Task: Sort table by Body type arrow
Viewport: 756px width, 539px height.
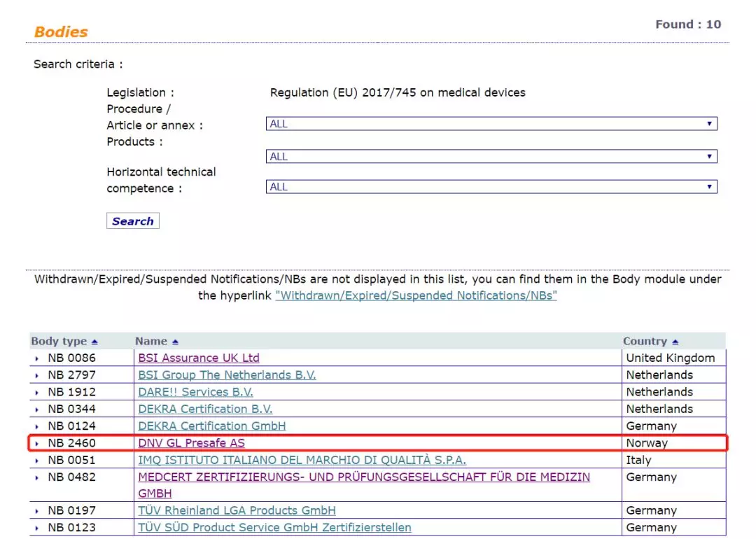Action: (x=94, y=342)
